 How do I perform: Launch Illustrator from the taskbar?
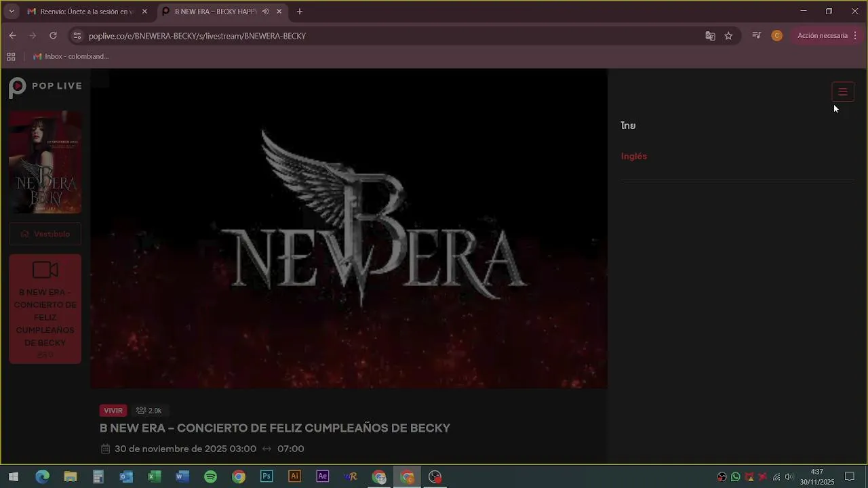(294, 476)
